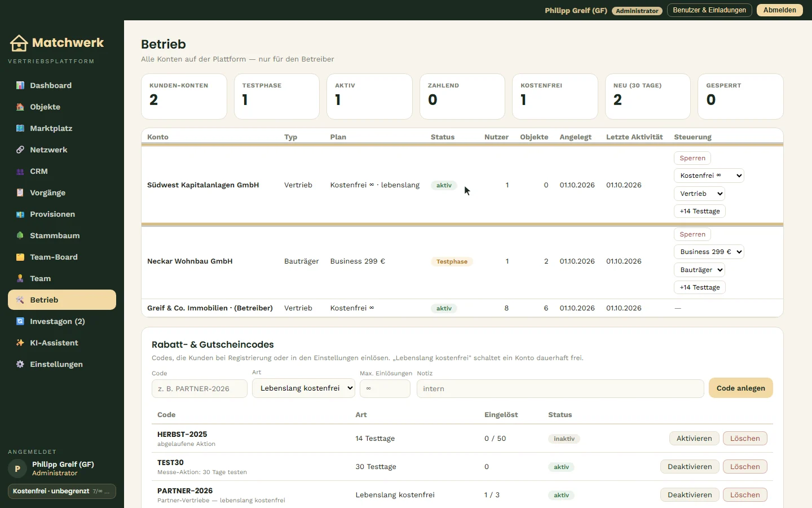Screen dimensions: 812x508
Task: Click the Matchwerk house logo icon
Action: pos(19,43)
